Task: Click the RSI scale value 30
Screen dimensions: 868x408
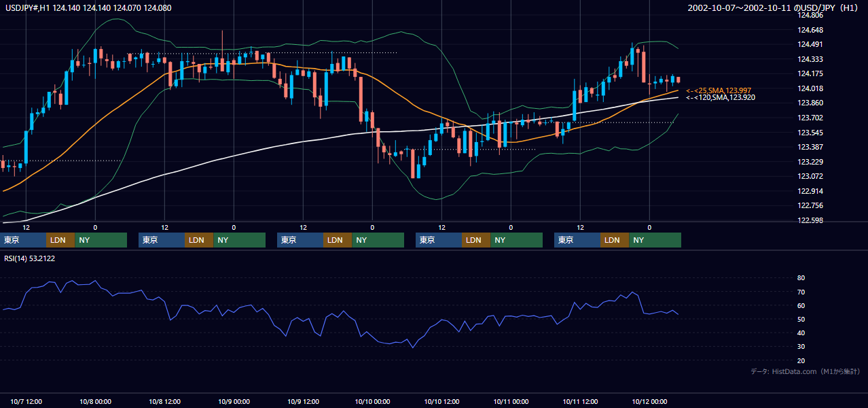Action: coord(801,346)
